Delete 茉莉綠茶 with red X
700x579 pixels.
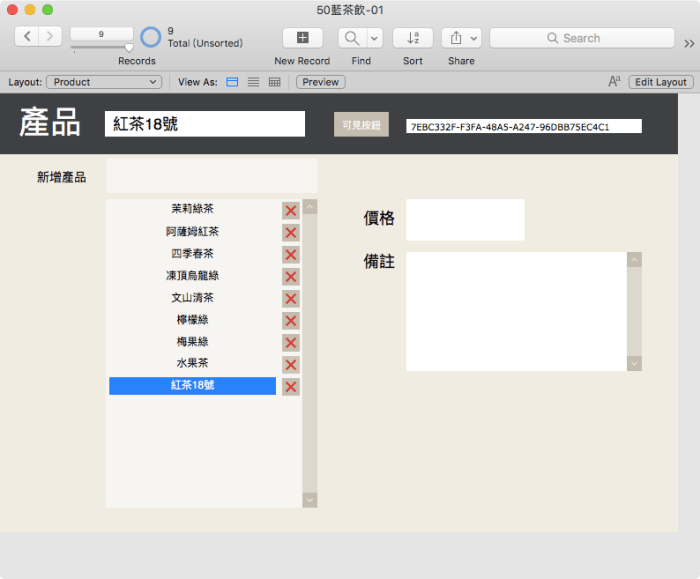coord(291,210)
